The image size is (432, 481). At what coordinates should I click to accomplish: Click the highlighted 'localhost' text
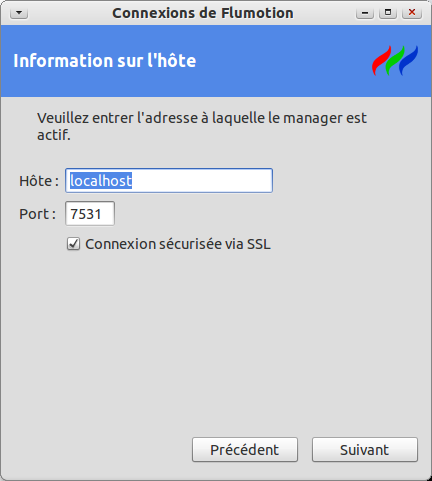coord(101,181)
